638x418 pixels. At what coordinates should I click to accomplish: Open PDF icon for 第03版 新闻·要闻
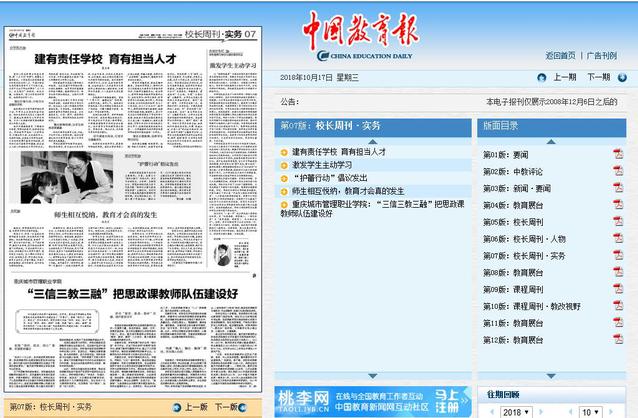click(618, 188)
